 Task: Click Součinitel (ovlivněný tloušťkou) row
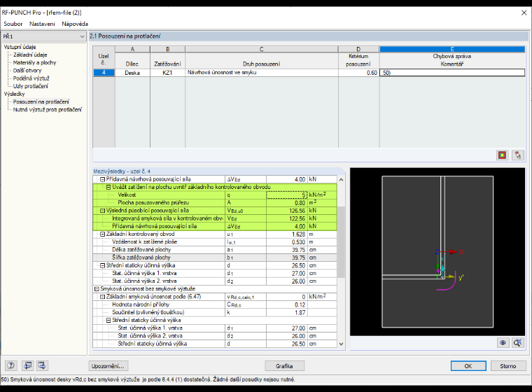215,313
